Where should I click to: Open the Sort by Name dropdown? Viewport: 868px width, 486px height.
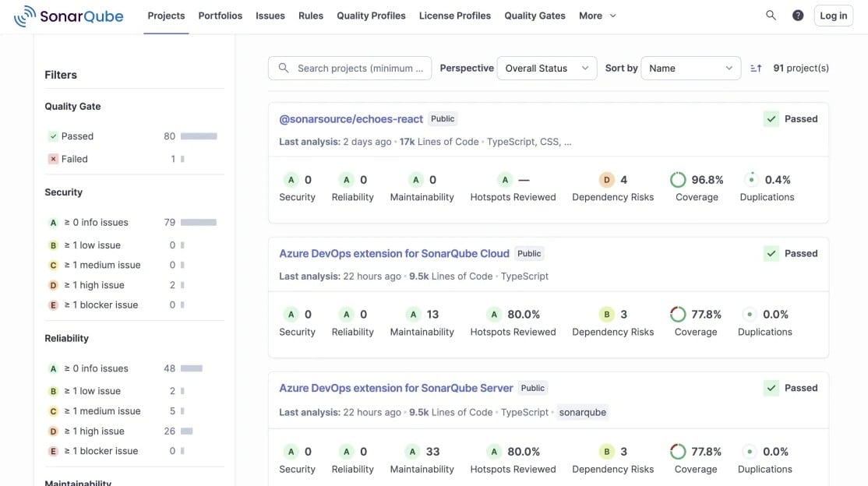pos(690,68)
